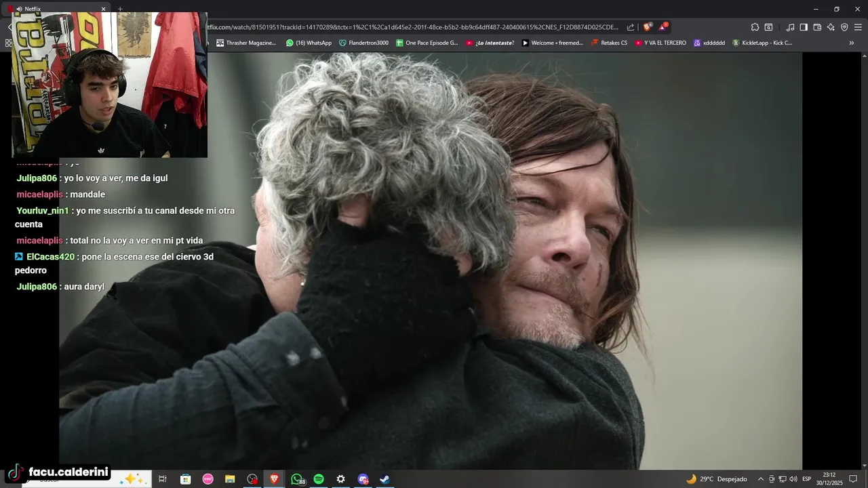Open the Brave Wallet icon
The height and width of the screenshot is (488, 868).
click(817, 27)
